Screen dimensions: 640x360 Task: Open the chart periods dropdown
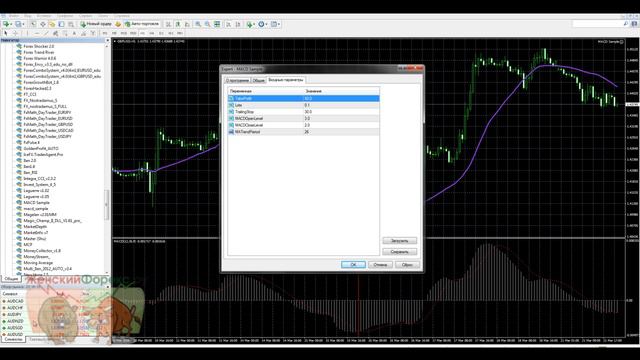point(263,24)
